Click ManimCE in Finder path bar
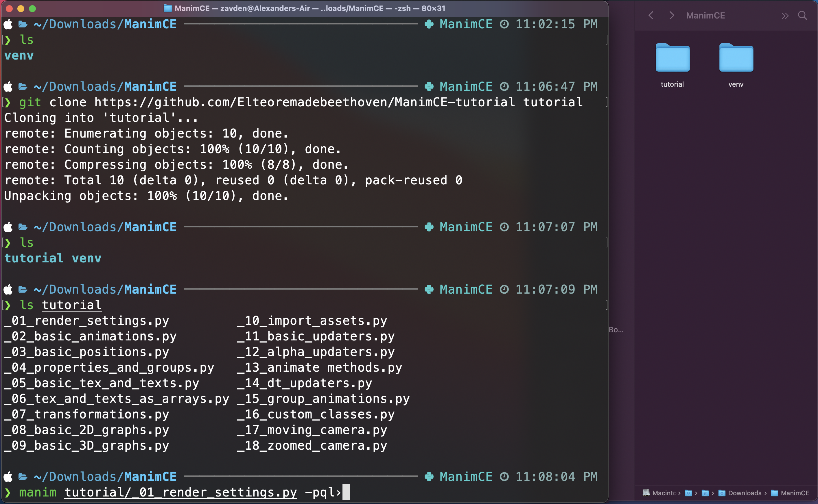This screenshot has height=504, width=818. pyautogui.click(x=790, y=493)
